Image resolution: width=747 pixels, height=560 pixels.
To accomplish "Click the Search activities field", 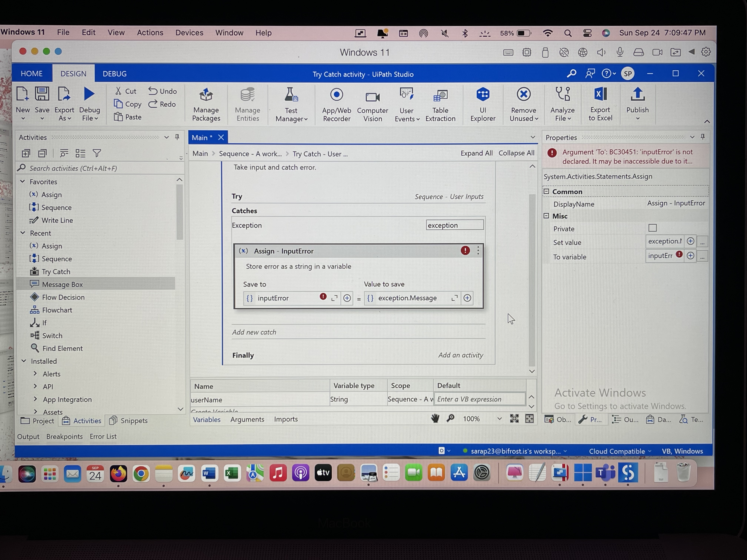I will [x=101, y=168].
